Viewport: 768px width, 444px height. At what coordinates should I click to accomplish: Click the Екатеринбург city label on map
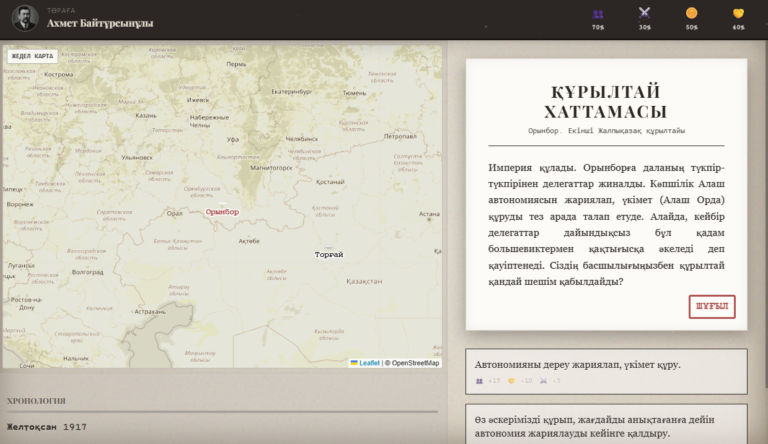click(x=291, y=92)
